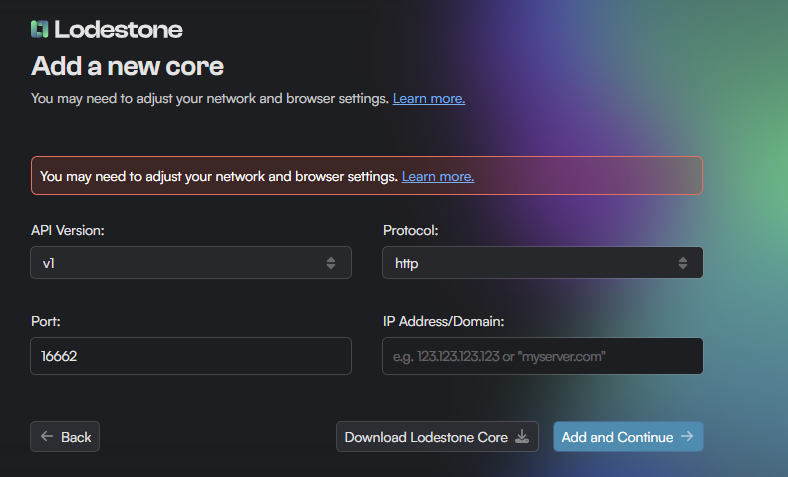Viewport: 788px width, 477px height.
Task: Click the "Protocol:" label
Action: click(411, 230)
